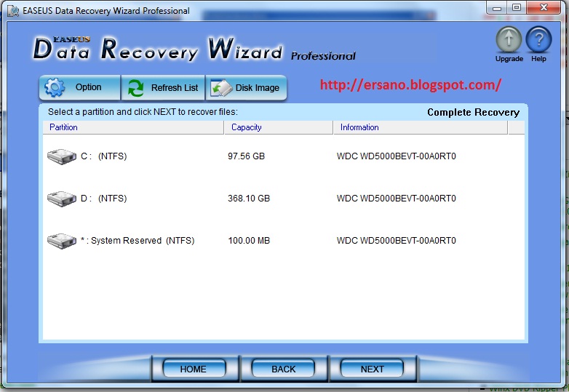Image resolution: width=569 pixels, height=392 pixels.
Task: Go to the HOME screen
Action: tap(194, 369)
